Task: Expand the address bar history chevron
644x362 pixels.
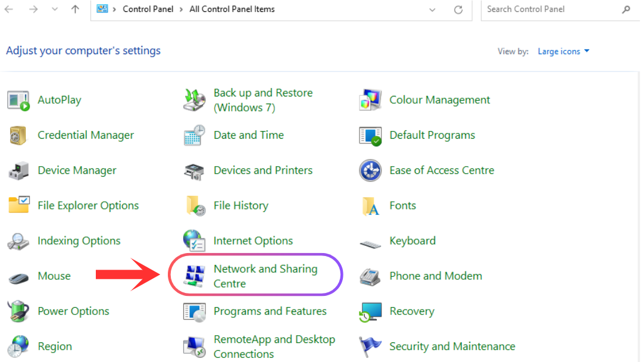Action: pyautogui.click(x=432, y=10)
